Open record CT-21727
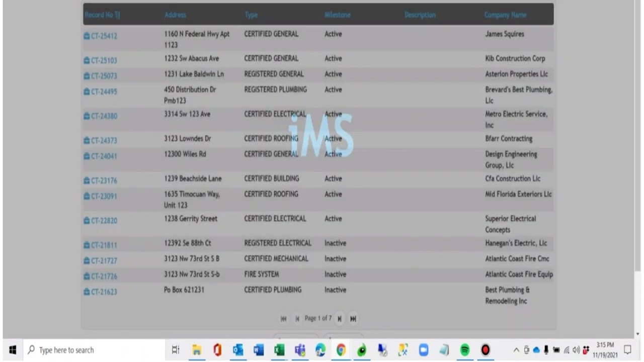Screen dimensions: 644x362 pos(101,260)
